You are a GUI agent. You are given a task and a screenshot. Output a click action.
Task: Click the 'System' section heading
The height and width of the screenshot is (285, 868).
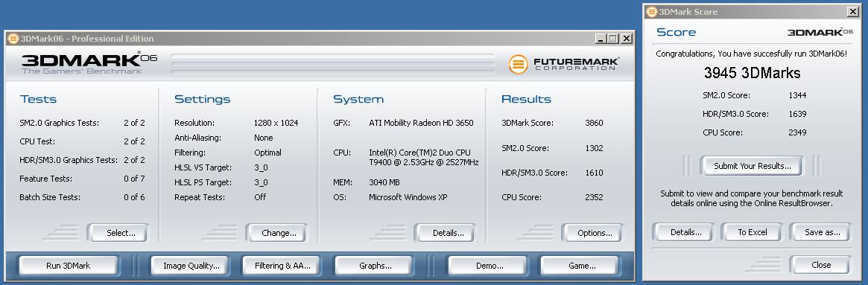[x=358, y=100]
